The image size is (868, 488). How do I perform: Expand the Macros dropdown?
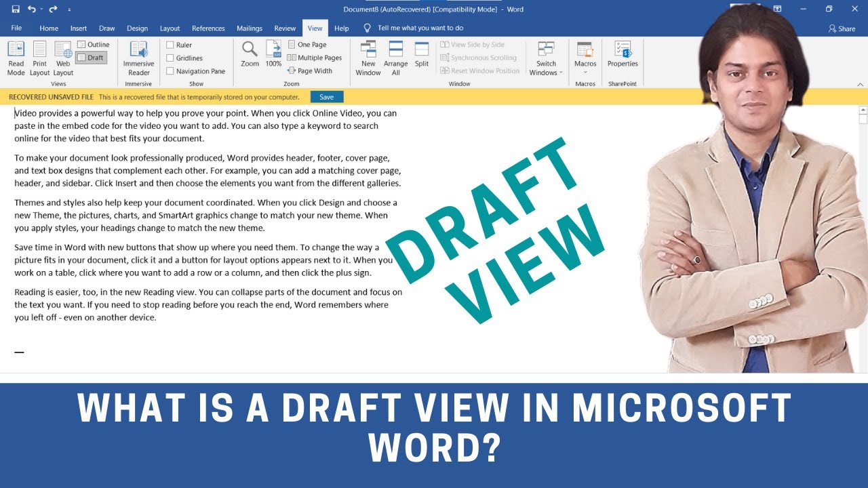pyautogui.click(x=585, y=73)
